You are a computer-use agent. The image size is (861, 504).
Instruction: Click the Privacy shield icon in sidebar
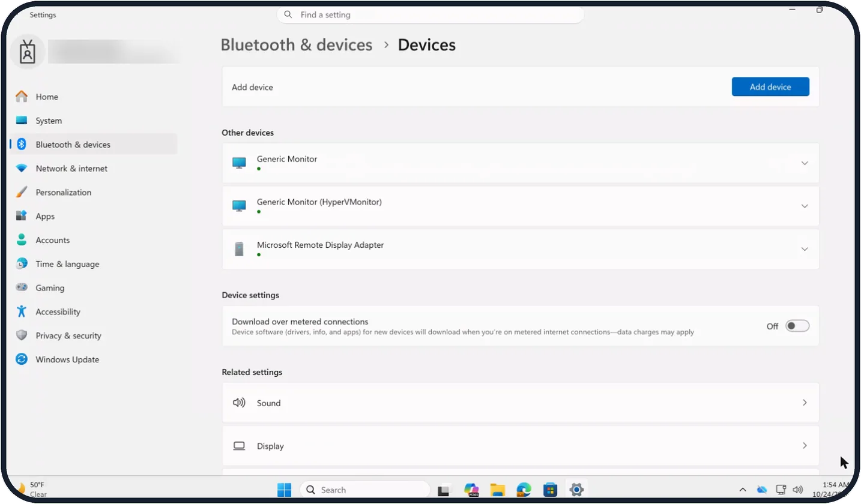(x=22, y=335)
